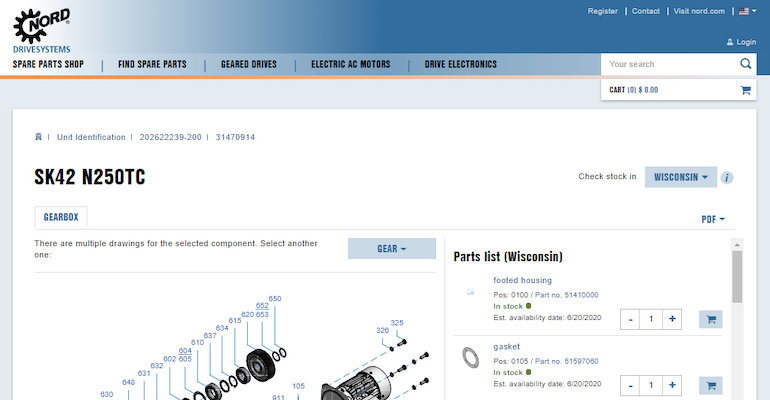
Task: Click Part no. 51410000 text
Action: pyautogui.click(x=567, y=295)
